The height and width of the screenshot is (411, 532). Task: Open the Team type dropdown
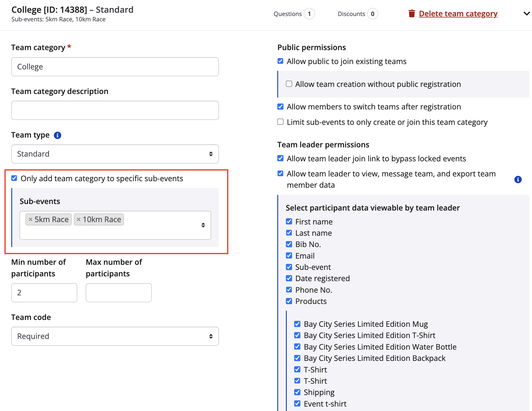(x=115, y=154)
